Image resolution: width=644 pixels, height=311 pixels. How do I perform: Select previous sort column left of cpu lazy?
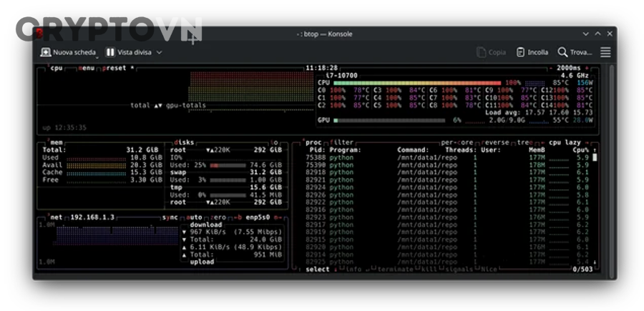[542, 143]
